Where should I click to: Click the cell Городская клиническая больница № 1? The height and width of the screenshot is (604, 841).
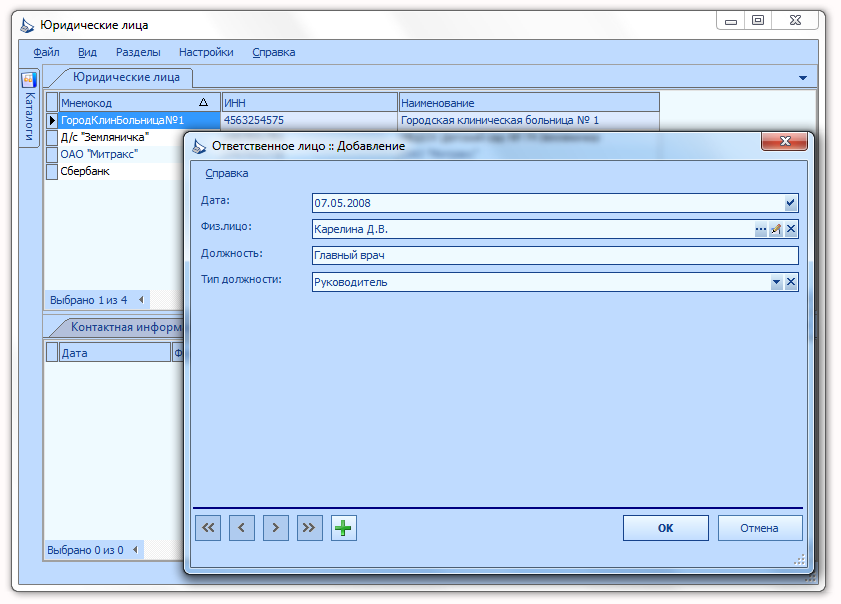529,120
